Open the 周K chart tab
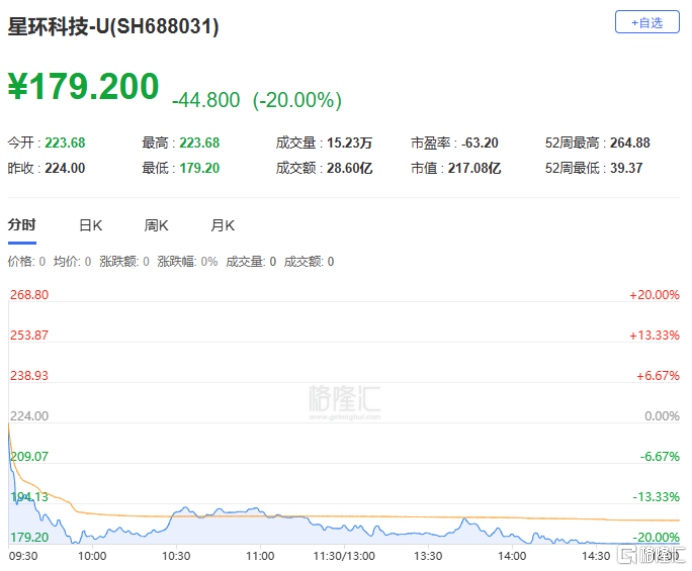This screenshot has height=571, width=692. (156, 225)
